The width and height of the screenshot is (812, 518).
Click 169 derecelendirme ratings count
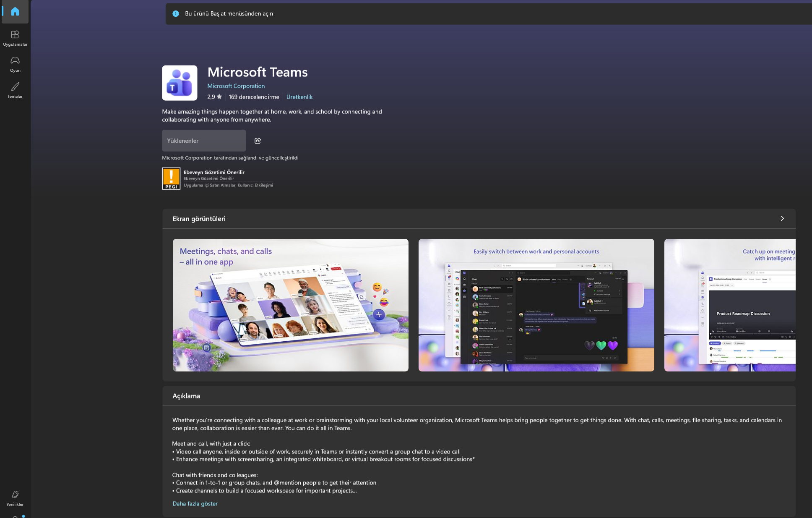pyautogui.click(x=254, y=97)
